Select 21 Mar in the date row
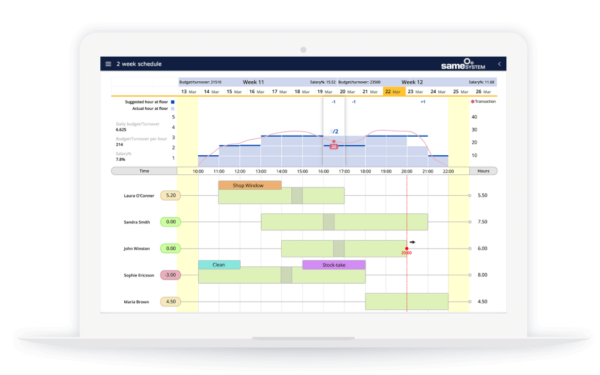 click(x=370, y=92)
